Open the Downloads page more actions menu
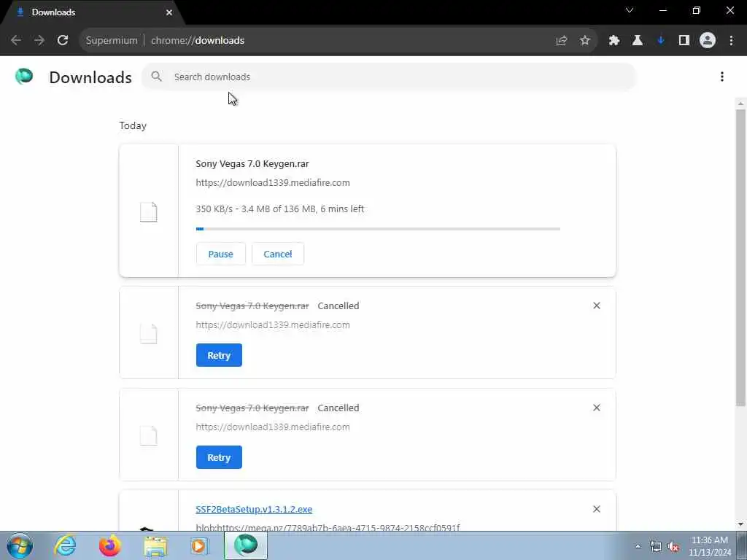This screenshot has height=560, width=747. point(722,77)
